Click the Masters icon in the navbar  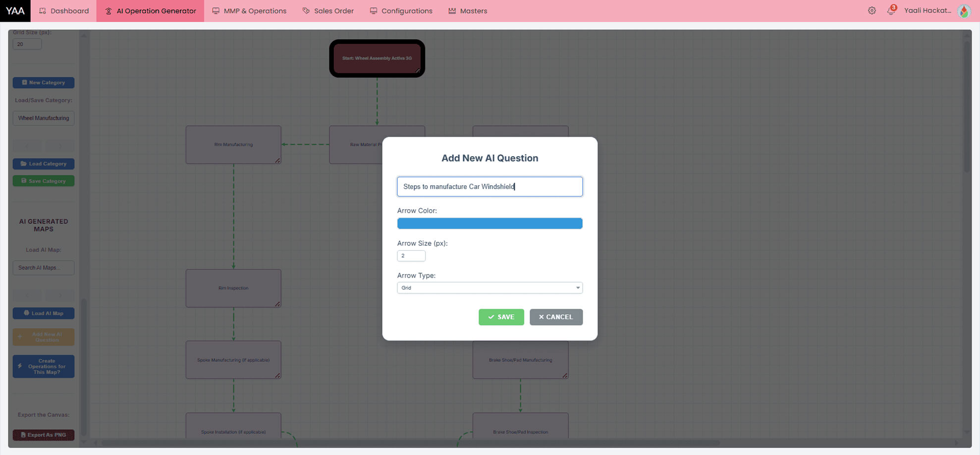[451, 10]
